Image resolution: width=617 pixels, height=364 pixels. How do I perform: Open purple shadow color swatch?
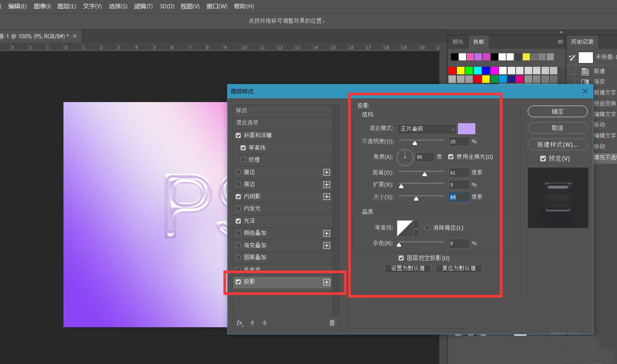466,129
